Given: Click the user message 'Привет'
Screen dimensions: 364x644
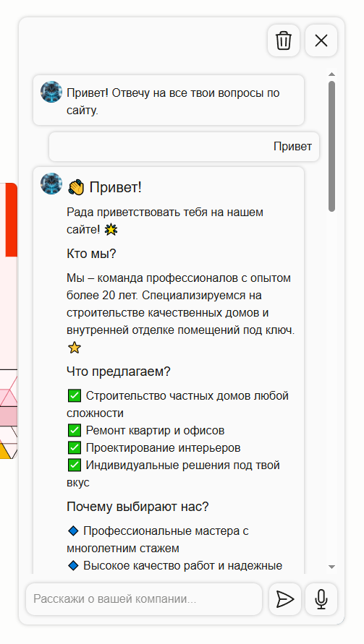Looking at the screenshot, I should (184, 147).
